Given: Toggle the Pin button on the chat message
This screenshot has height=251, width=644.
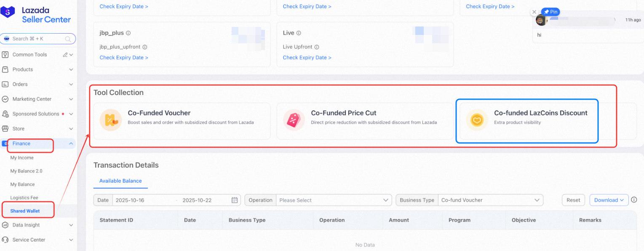Looking at the screenshot, I should point(550,12).
